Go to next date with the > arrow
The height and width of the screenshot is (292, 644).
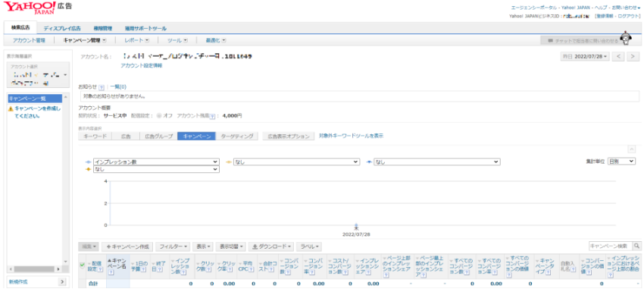click(633, 56)
